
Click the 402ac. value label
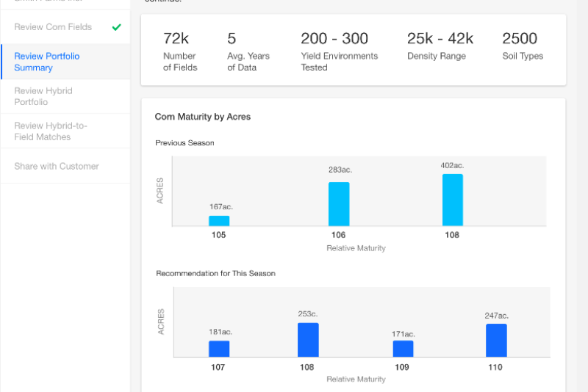[x=452, y=165]
